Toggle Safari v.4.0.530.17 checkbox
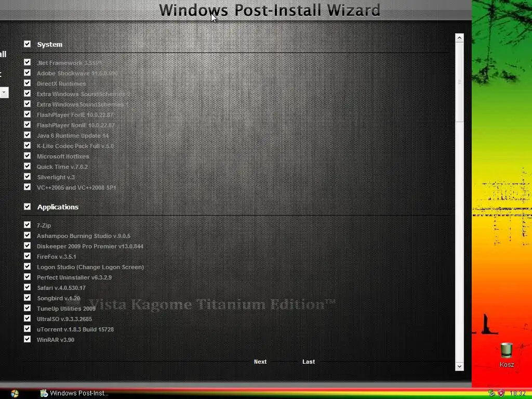532x399 pixels. click(x=27, y=287)
